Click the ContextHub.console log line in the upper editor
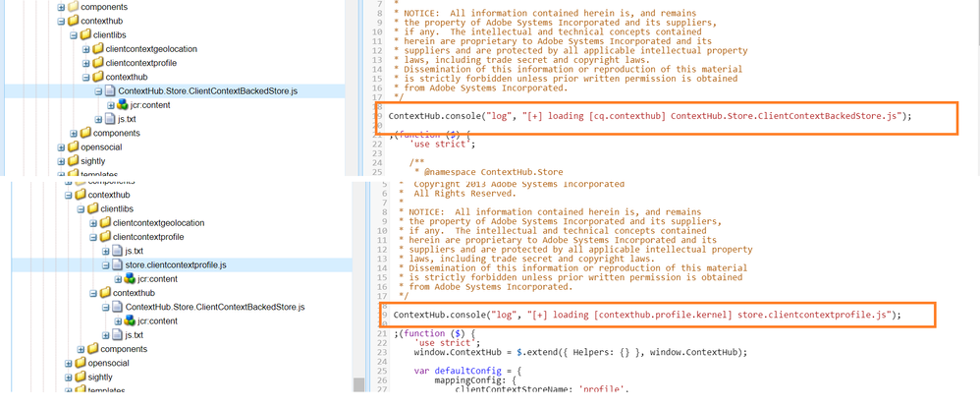980x408 pixels. pos(650,116)
